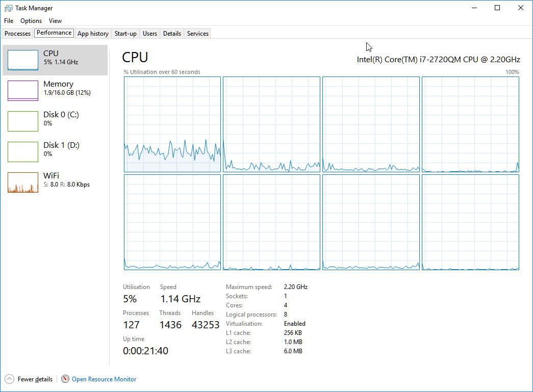533x392 pixels.
Task: Open the Options menu
Action: 31,21
